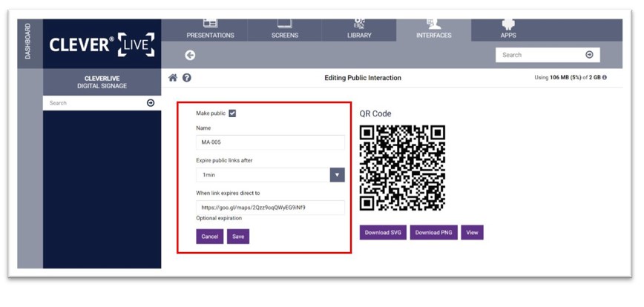
Task: Click the Apps android icon
Action: pos(508,24)
